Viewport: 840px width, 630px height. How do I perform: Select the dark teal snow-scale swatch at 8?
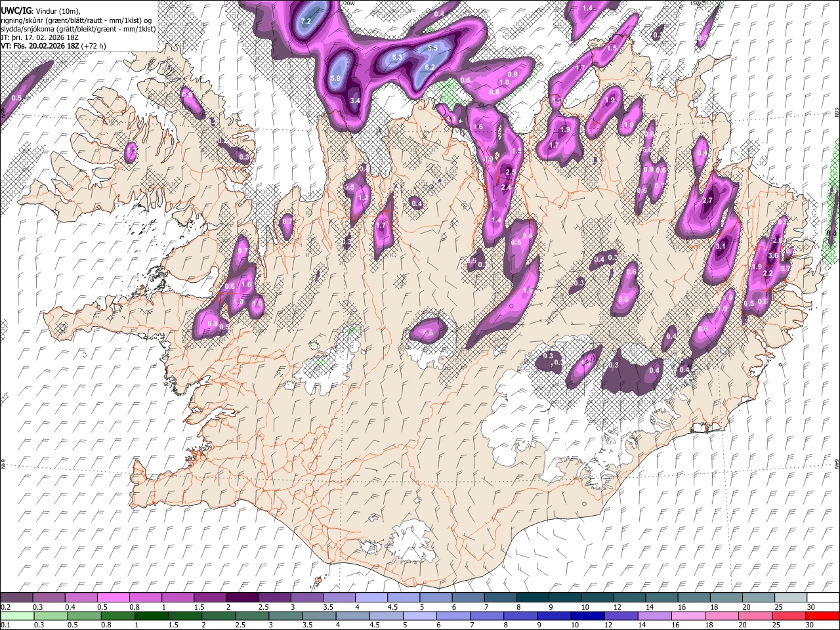[532, 597]
